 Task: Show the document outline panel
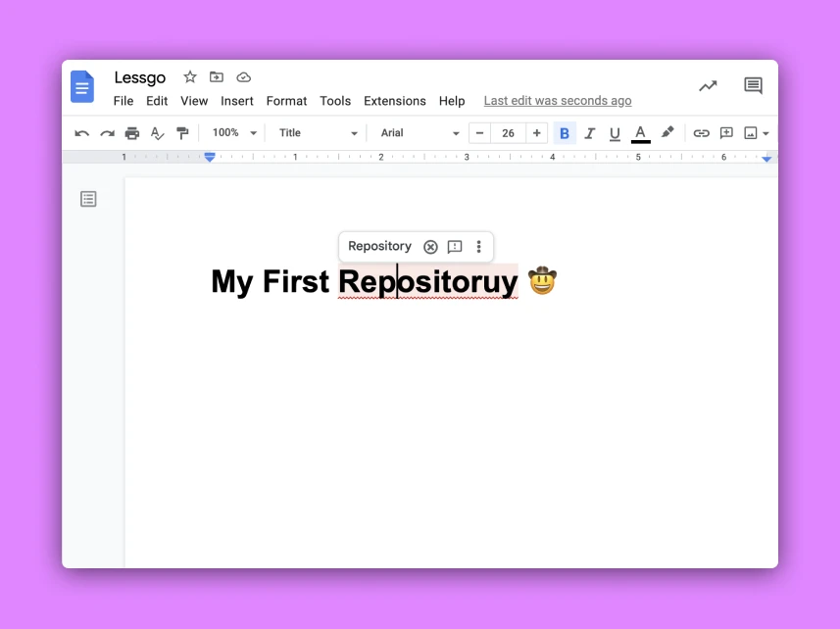[88, 199]
